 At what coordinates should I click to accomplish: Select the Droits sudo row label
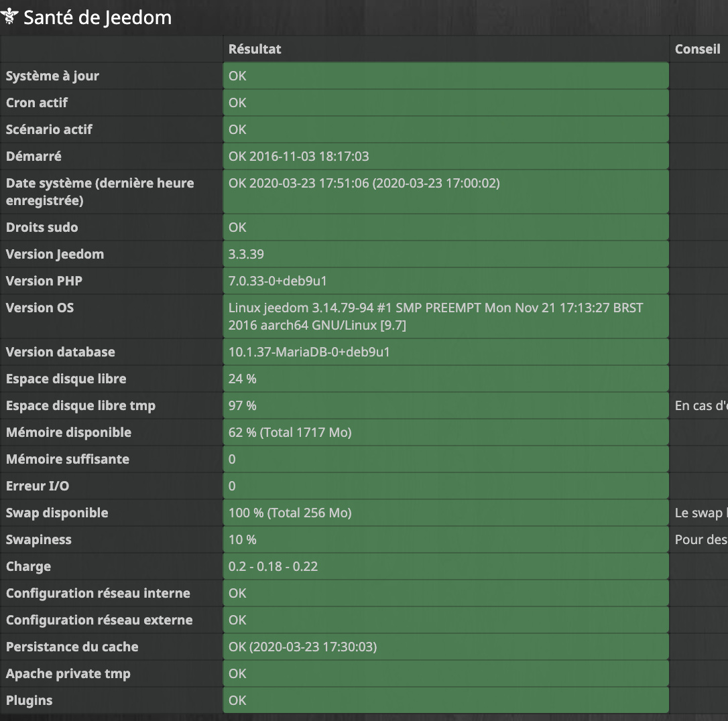click(x=42, y=227)
